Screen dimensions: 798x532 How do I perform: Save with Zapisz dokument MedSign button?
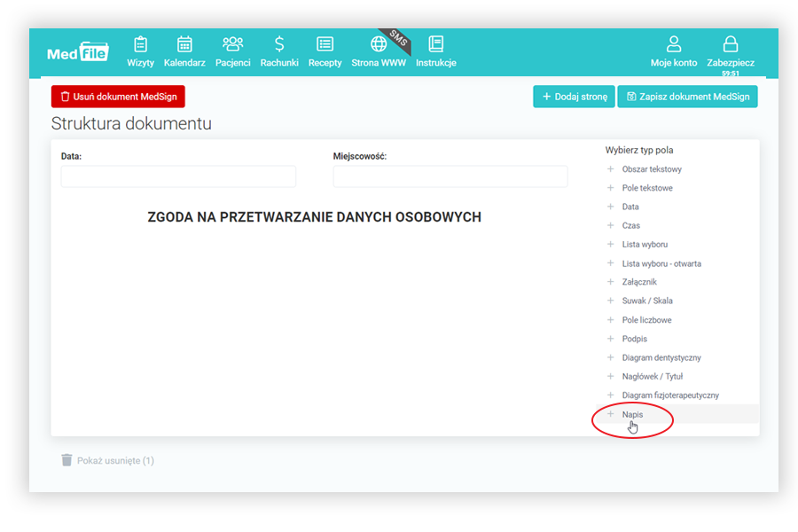(x=687, y=97)
